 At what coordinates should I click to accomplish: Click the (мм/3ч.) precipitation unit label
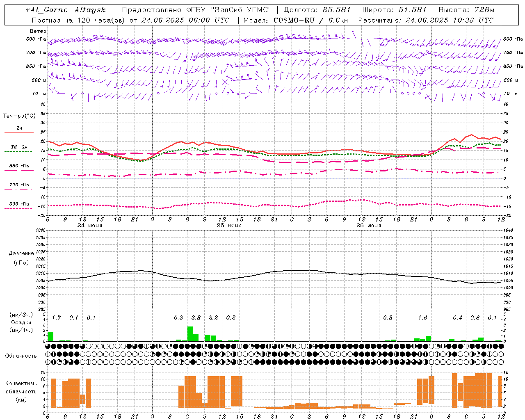tap(21, 315)
